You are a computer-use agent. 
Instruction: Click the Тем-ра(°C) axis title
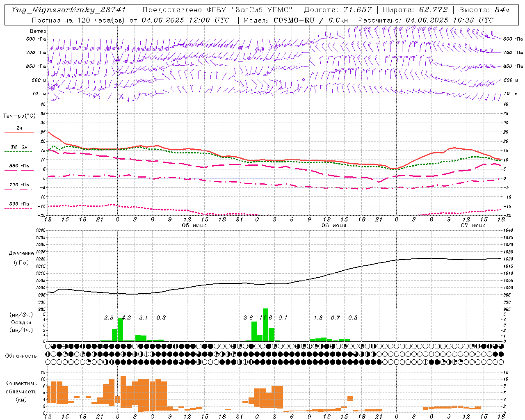click(19, 116)
